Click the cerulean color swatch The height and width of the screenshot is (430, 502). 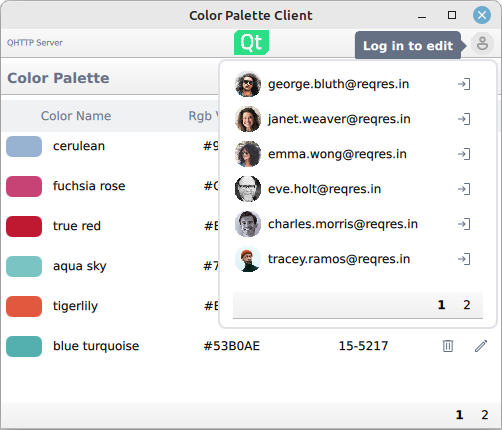pyautogui.click(x=24, y=146)
